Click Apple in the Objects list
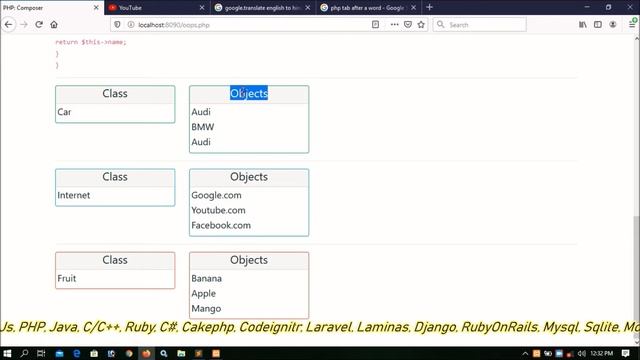 pos(203,293)
